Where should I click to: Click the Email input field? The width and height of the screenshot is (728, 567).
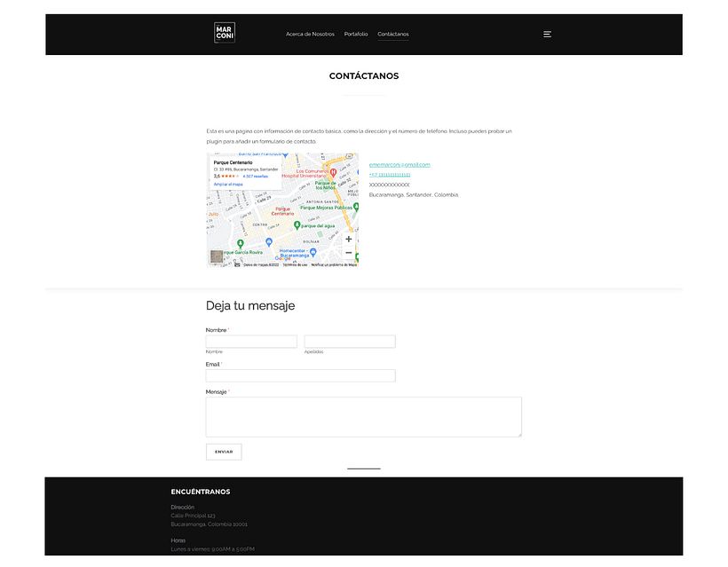(300, 376)
